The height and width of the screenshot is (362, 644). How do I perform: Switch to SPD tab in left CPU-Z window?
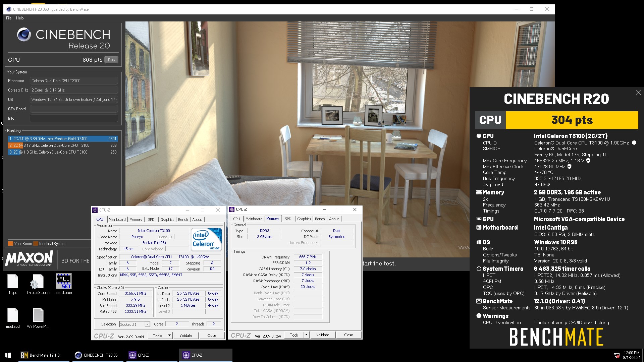tap(151, 220)
